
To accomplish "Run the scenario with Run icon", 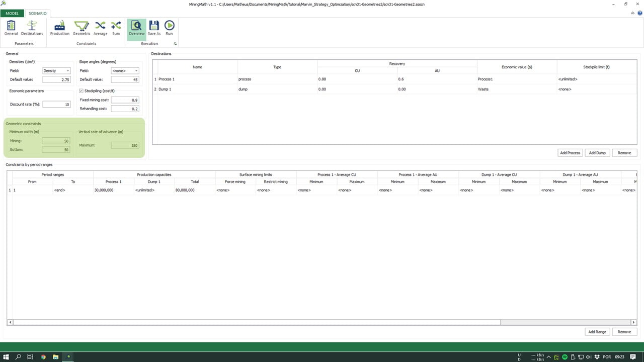I will [x=169, y=28].
